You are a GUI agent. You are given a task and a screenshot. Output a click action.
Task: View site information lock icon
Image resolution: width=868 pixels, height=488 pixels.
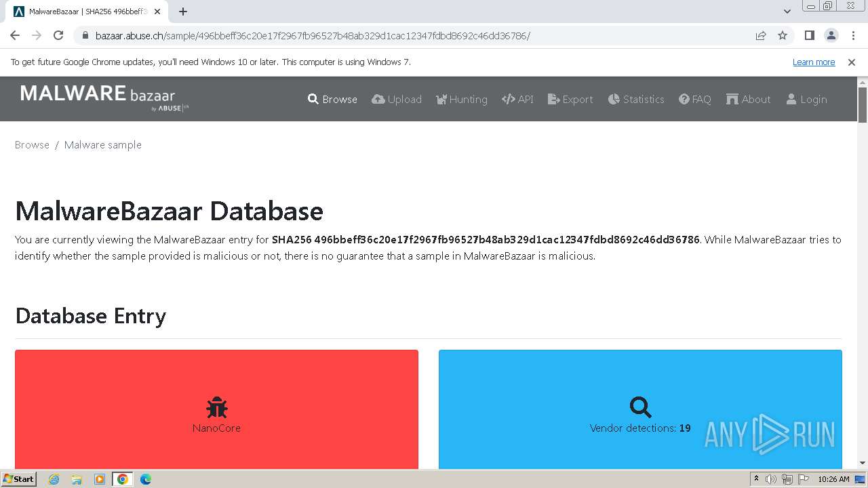coord(85,35)
